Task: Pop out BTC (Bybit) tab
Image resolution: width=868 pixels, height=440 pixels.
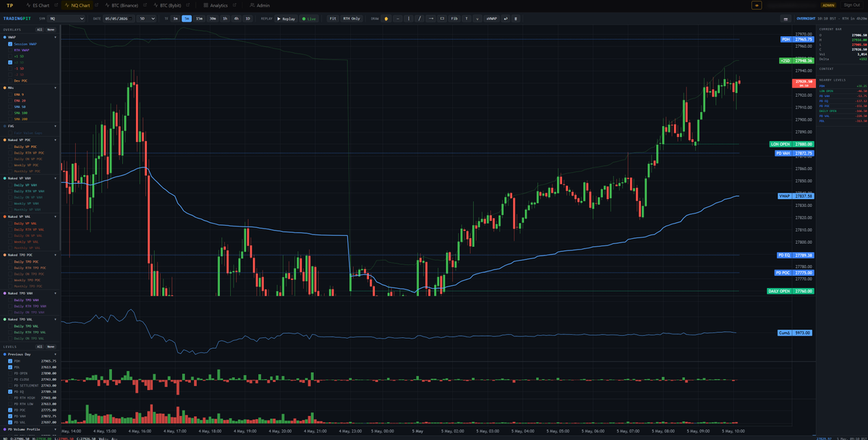Action: (188, 5)
